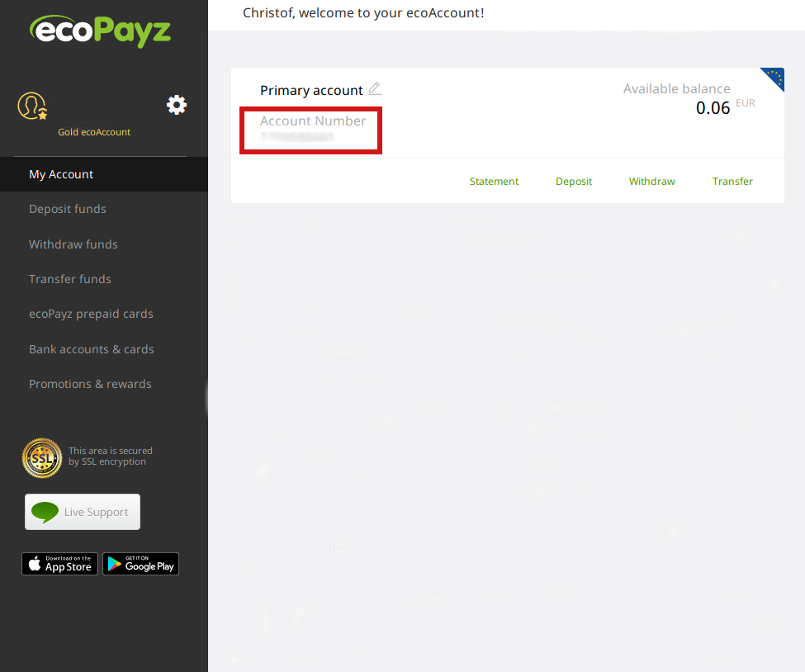Click the Withdraw link in account card

651,182
